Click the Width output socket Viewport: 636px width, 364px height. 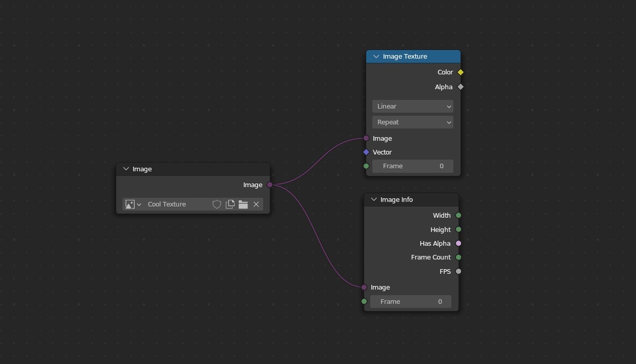click(459, 216)
